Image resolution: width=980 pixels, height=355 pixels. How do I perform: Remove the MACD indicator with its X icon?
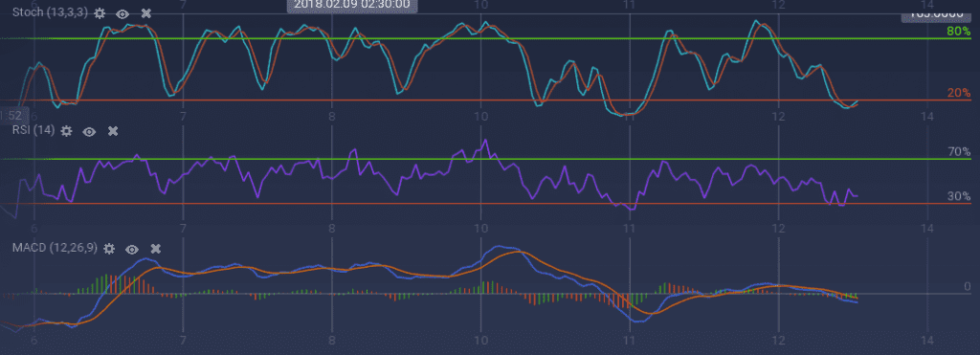[156, 249]
